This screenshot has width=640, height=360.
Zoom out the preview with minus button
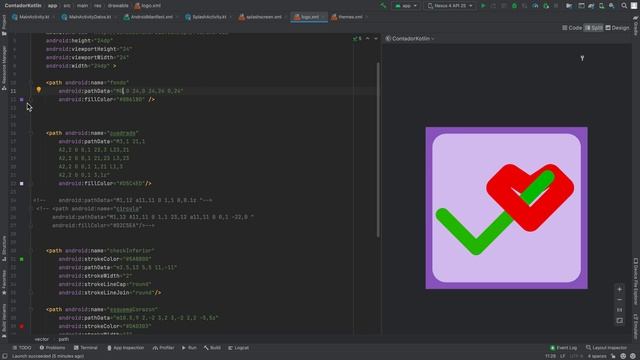coord(619,300)
